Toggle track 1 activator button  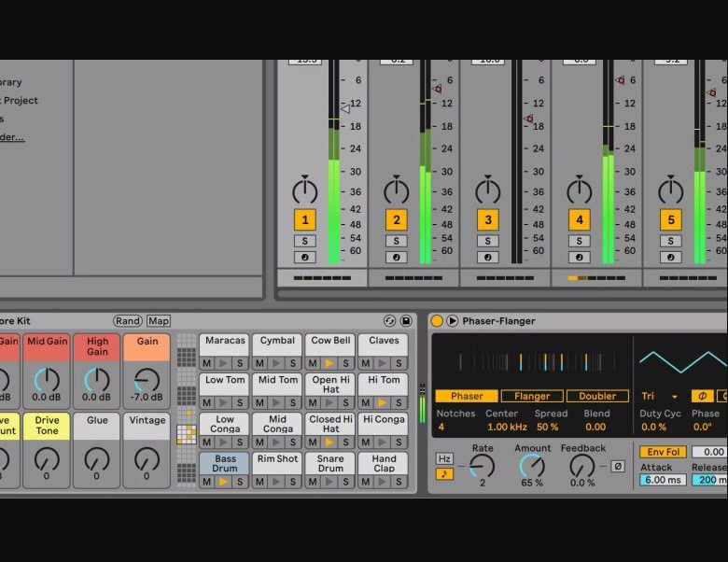[304, 220]
